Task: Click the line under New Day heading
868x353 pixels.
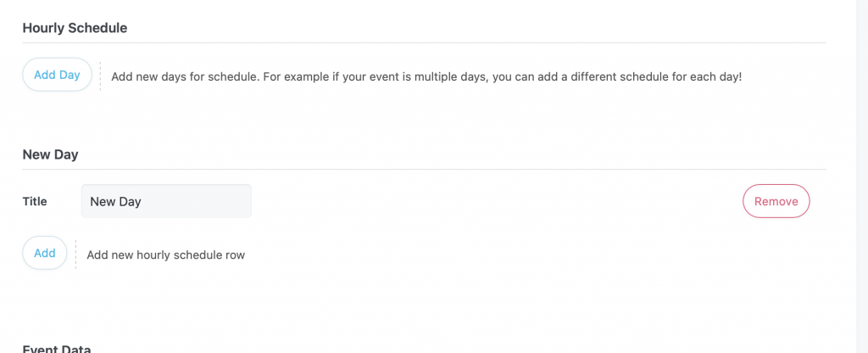Action: tap(424, 169)
